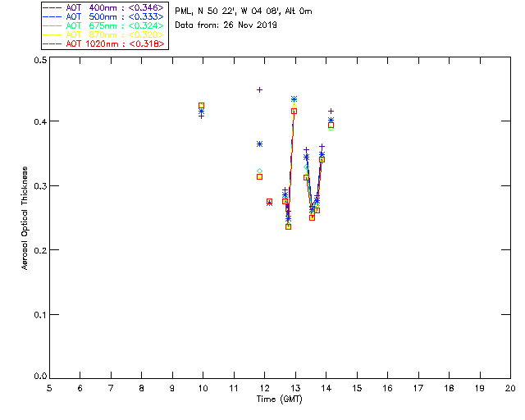This screenshot has height=420, width=525.
Task: Click the purple plus marker near 0.45
Action: coord(259,89)
